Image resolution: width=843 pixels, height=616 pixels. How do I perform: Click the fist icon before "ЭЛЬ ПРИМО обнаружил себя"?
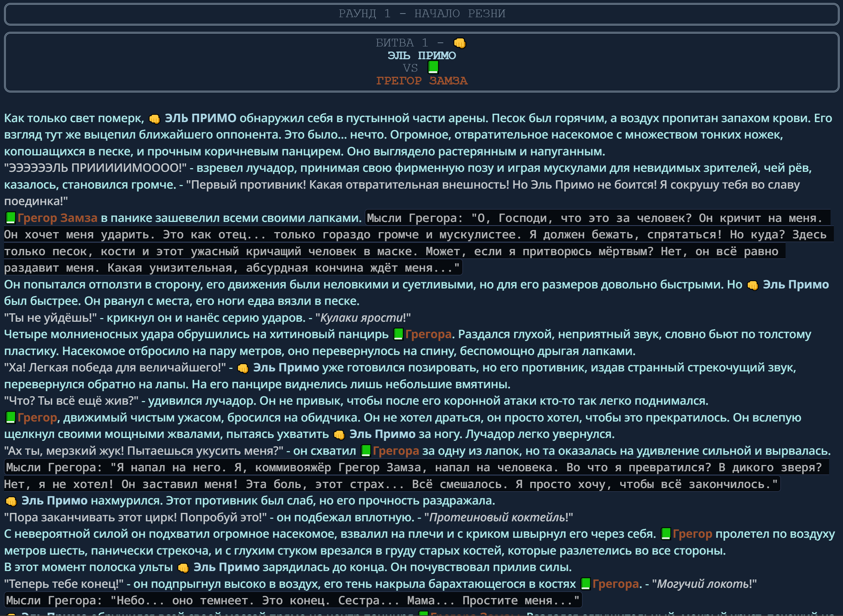[154, 119]
